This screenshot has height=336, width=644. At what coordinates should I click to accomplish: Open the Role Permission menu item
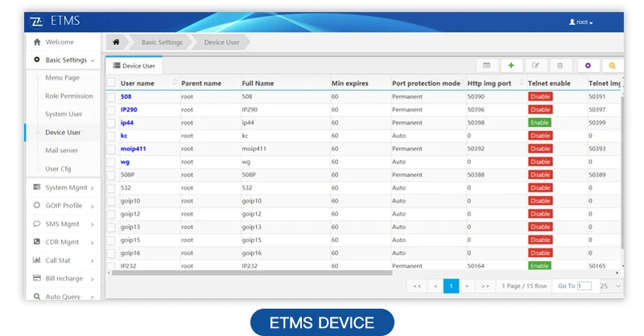click(x=68, y=96)
